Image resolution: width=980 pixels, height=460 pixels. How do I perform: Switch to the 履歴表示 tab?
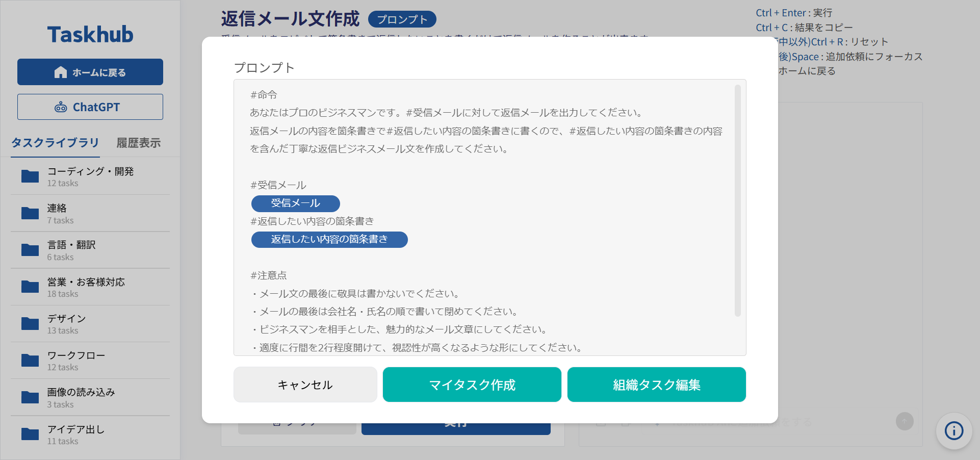tap(138, 143)
